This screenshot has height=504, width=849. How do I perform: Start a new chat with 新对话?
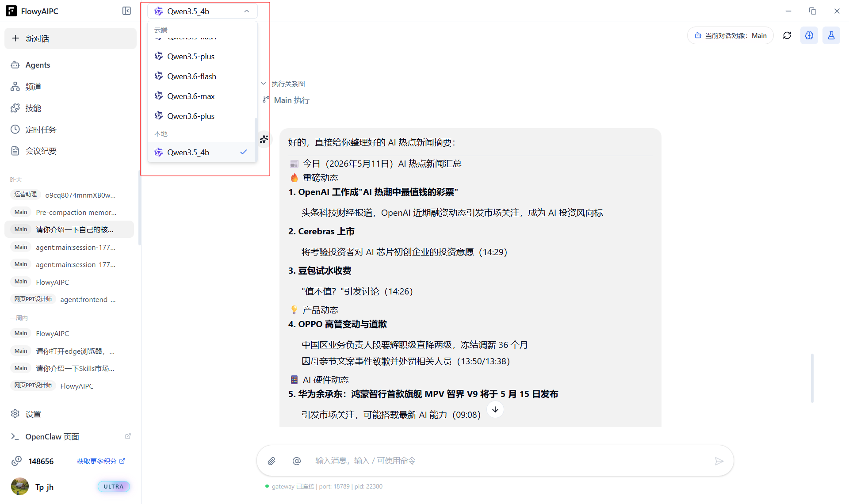(x=70, y=38)
